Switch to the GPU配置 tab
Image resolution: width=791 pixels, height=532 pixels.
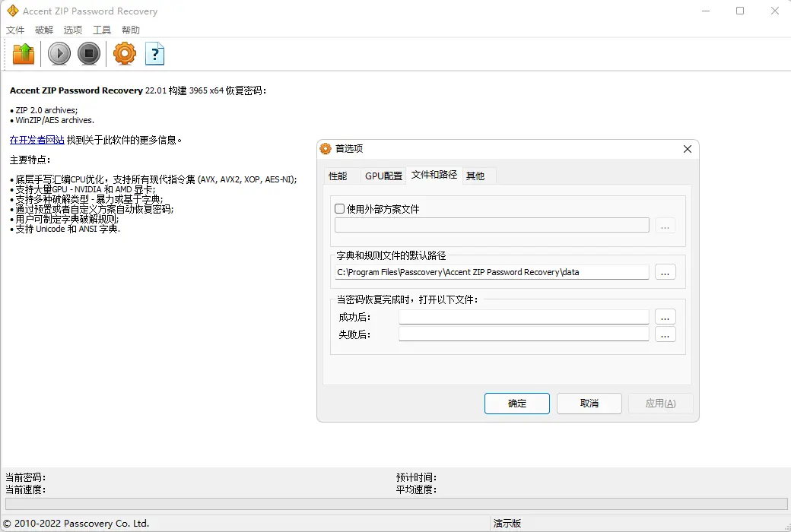(x=383, y=176)
